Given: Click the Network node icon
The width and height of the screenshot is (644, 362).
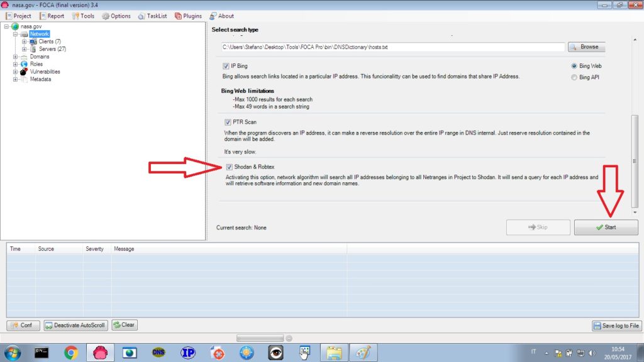Looking at the screenshot, I should point(25,34).
